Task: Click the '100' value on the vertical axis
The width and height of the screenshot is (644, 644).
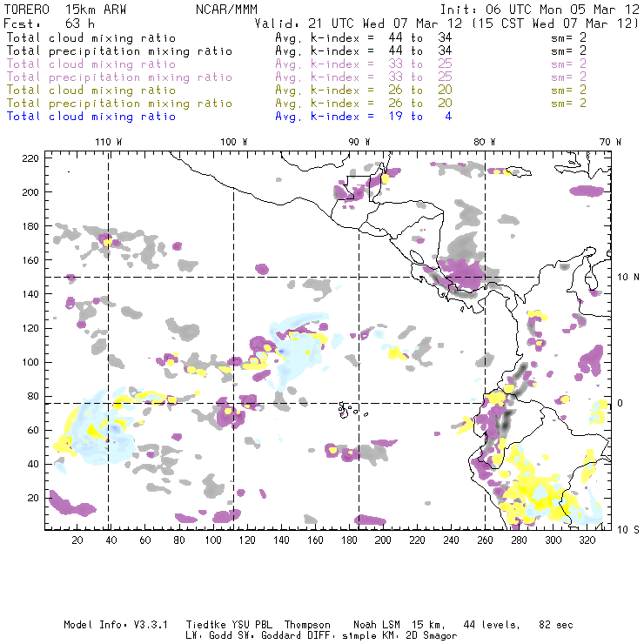Action: [30, 362]
